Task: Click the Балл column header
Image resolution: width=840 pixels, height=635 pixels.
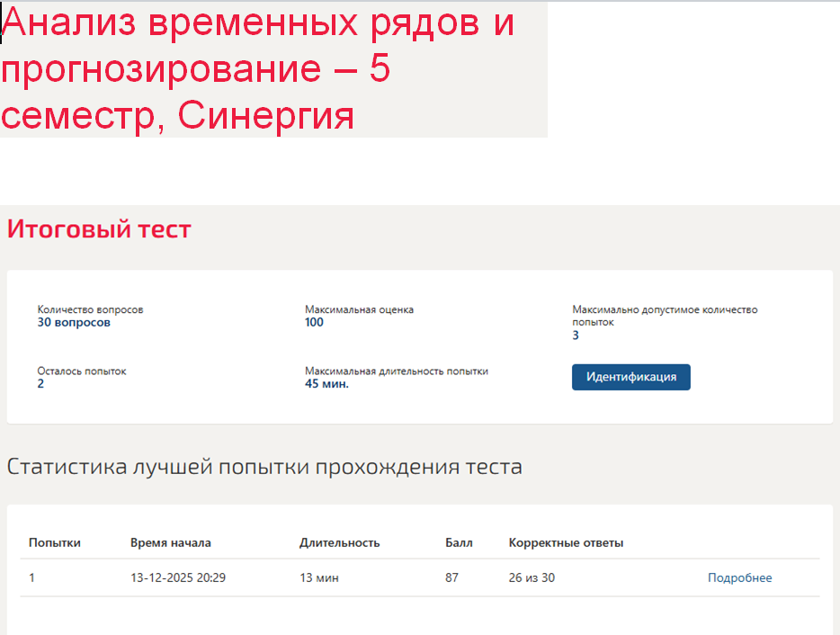Action: [x=459, y=543]
